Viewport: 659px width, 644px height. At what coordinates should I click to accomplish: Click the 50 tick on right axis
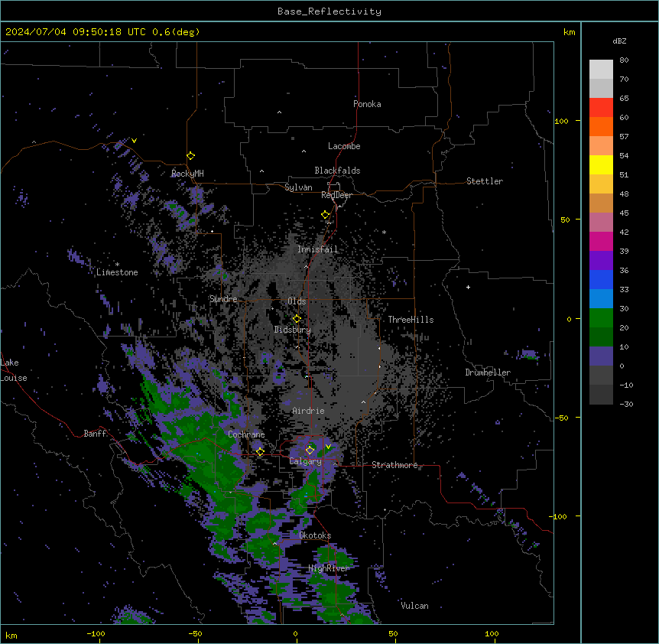click(x=565, y=220)
